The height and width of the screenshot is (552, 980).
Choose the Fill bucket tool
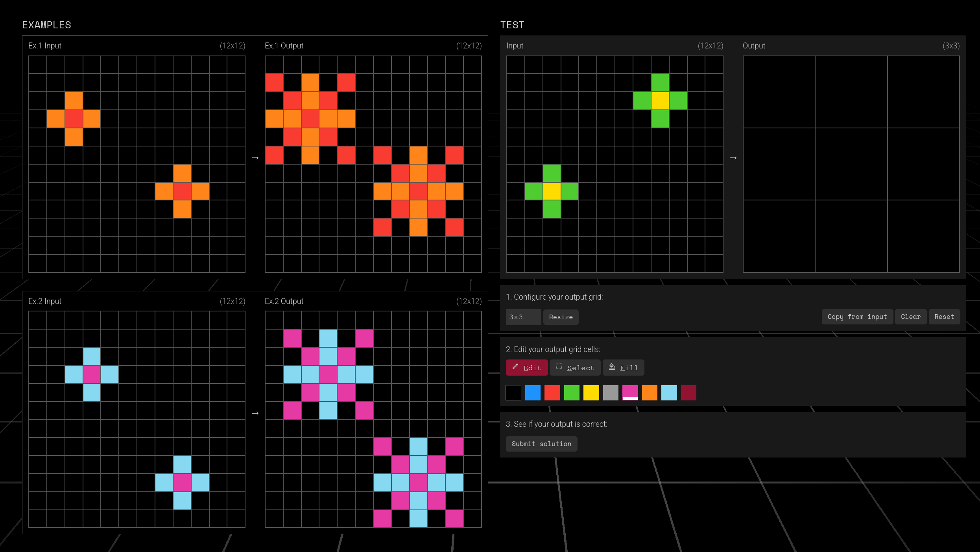[x=623, y=367]
